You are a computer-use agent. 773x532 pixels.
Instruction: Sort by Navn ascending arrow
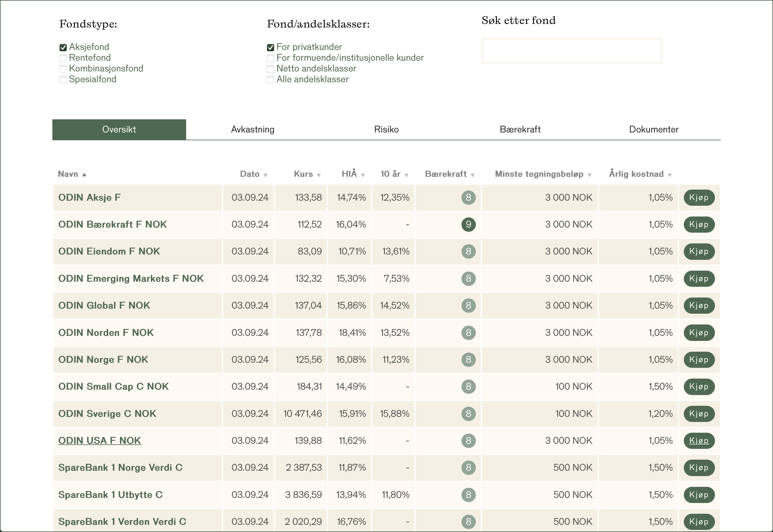(x=84, y=175)
